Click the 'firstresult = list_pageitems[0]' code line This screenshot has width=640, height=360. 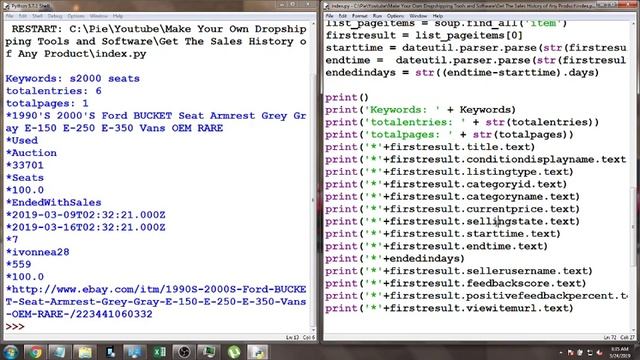click(424, 36)
